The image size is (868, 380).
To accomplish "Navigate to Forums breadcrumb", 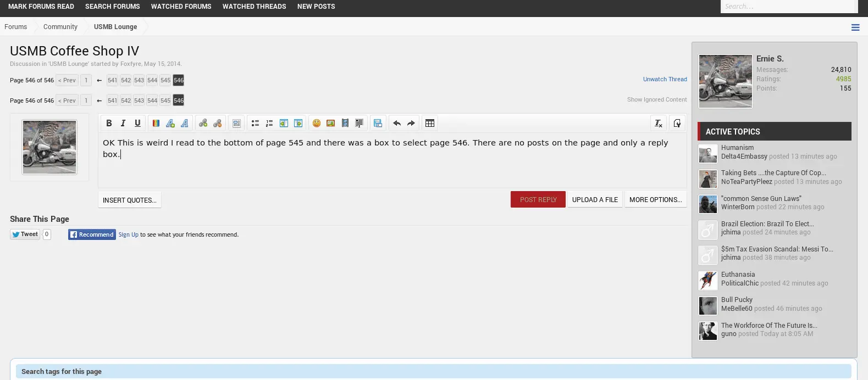I will [15, 26].
